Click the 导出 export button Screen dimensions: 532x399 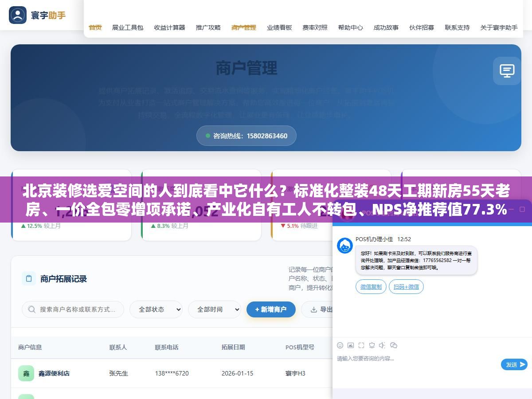click(x=317, y=309)
